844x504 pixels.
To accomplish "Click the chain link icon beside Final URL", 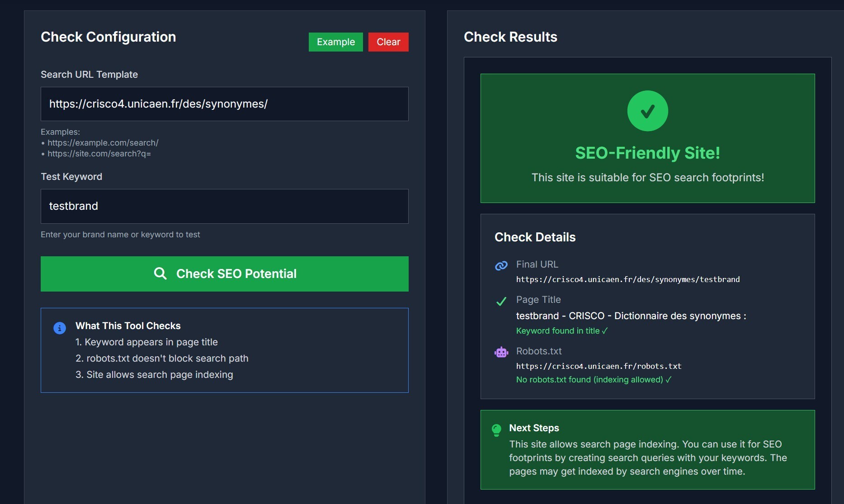I will (x=501, y=266).
